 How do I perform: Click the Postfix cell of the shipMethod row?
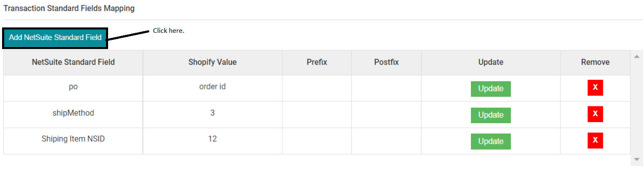[386, 114]
